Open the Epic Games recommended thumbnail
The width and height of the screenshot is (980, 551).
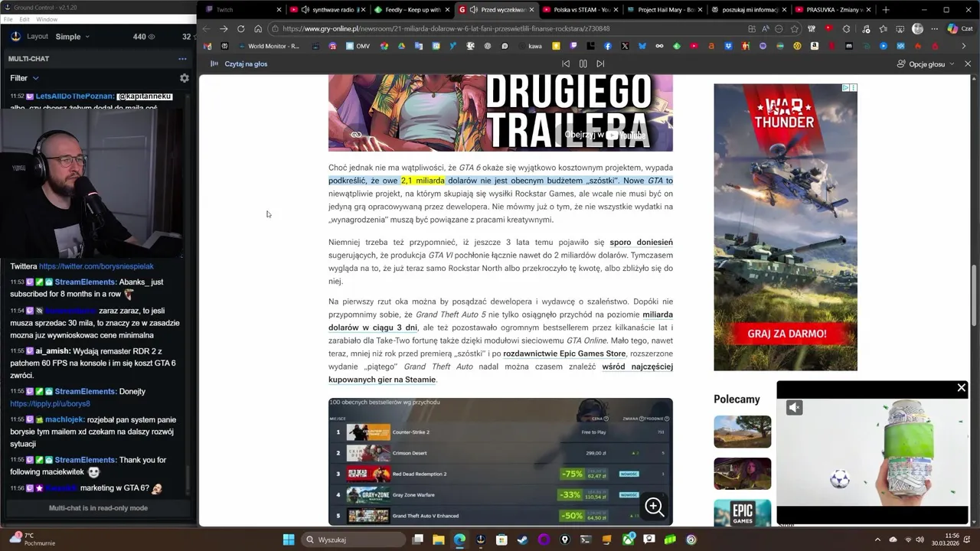coord(742,513)
